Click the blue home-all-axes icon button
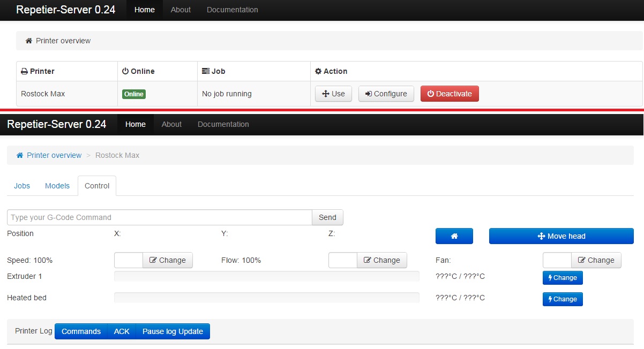This screenshot has width=644, height=349. (454, 236)
